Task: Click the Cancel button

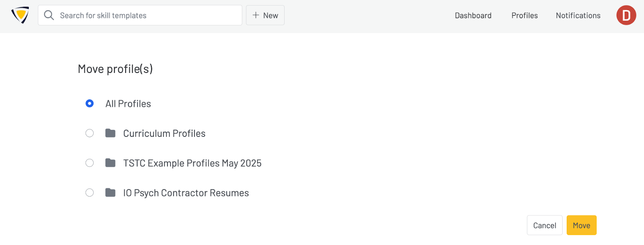Action: 544,225
